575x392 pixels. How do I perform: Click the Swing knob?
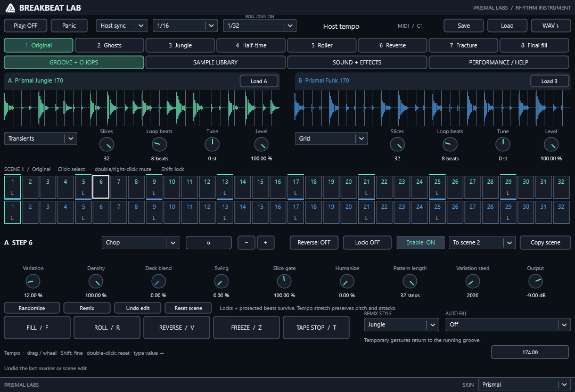221,281
